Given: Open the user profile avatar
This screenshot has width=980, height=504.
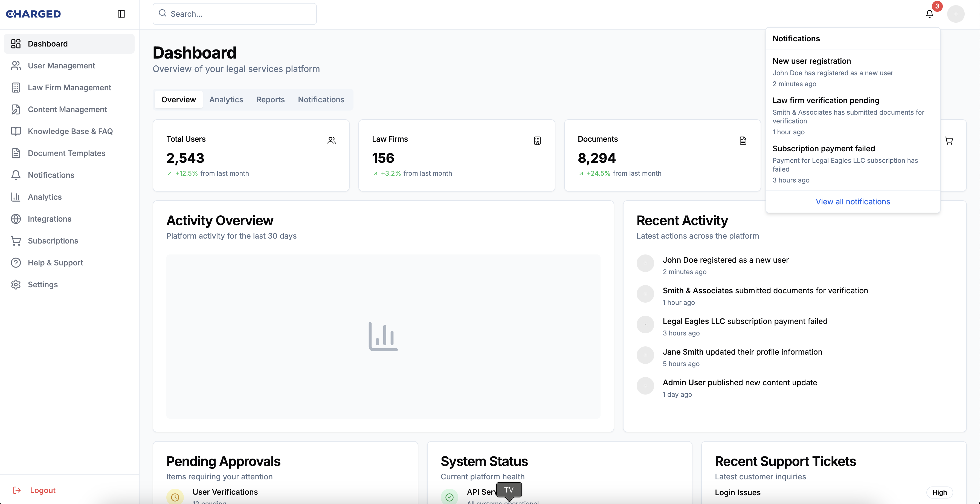Looking at the screenshot, I should tap(956, 14).
